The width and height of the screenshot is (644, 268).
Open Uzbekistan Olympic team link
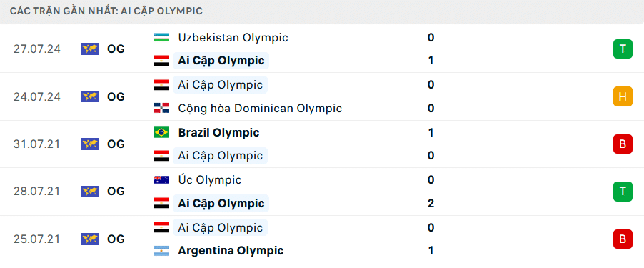click(x=233, y=38)
